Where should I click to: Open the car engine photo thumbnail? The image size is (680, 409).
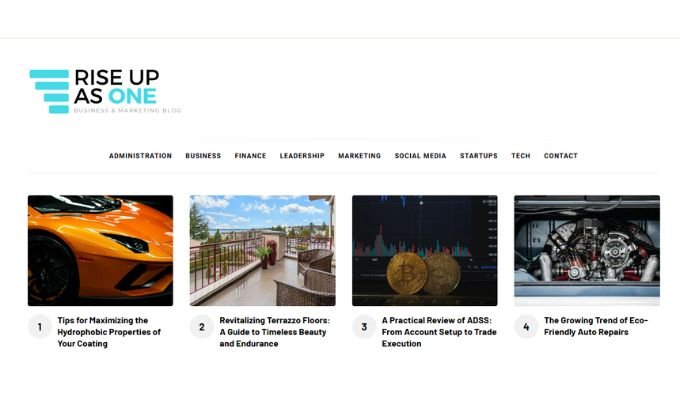(x=587, y=251)
